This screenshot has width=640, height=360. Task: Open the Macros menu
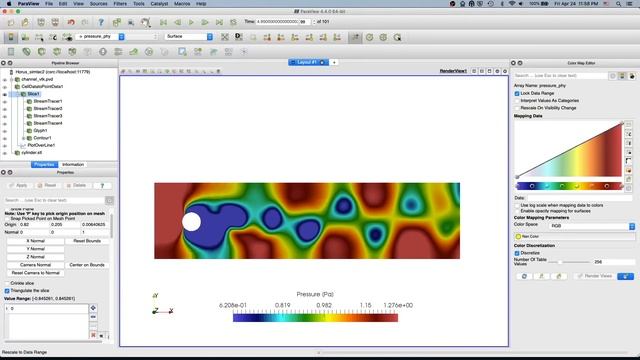(x=182, y=4)
